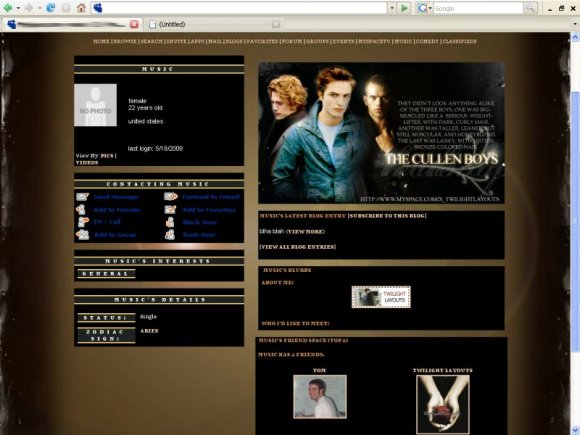View the profile's Videos link
Image resolution: width=580 pixels, height=435 pixels.
tap(87, 163)
